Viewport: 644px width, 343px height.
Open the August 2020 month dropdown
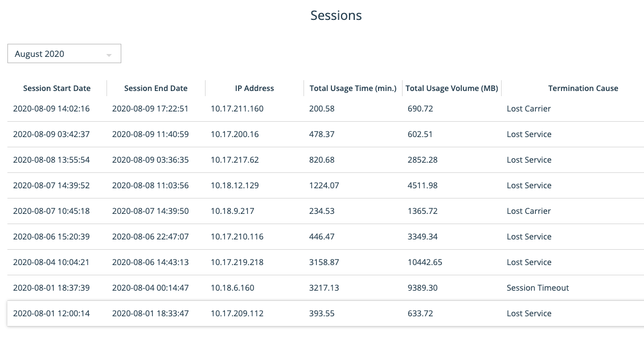(x=64, y=53)
